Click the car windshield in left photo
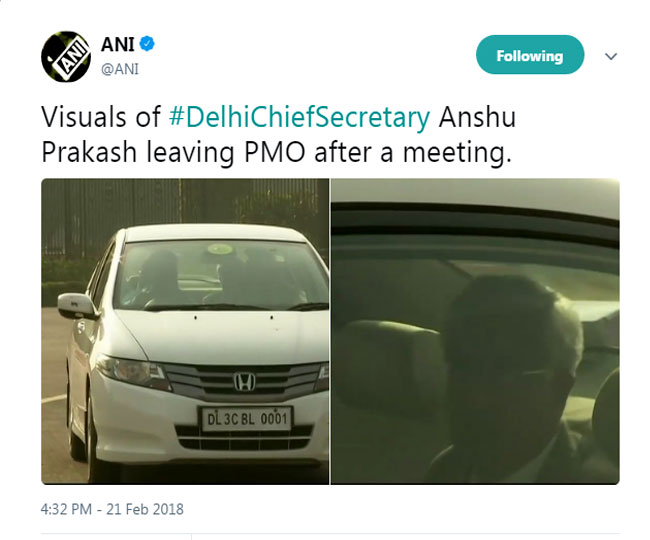The image size is (650, 540). 222,276
